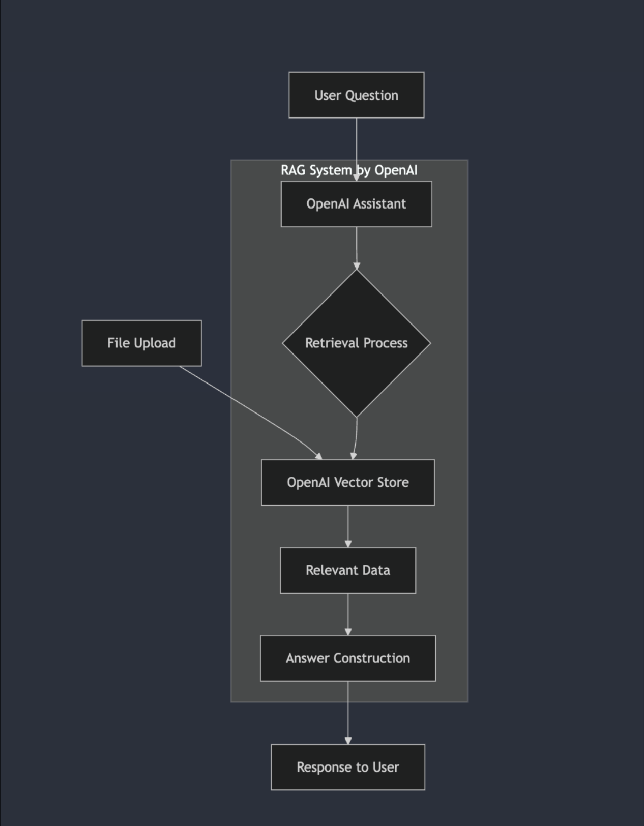Click the User Question node

tap(356, 95)
